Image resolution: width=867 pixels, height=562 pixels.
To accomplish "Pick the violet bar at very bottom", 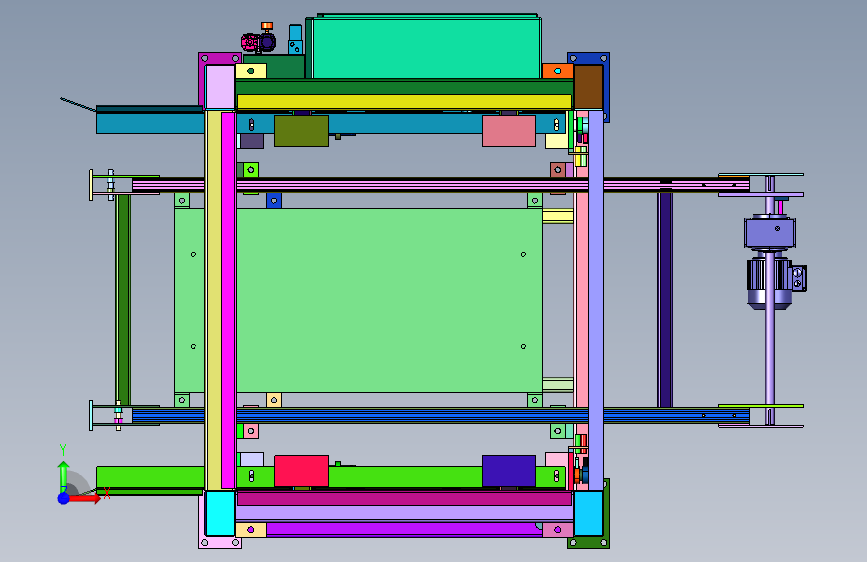I will click(x=404, y=529).
